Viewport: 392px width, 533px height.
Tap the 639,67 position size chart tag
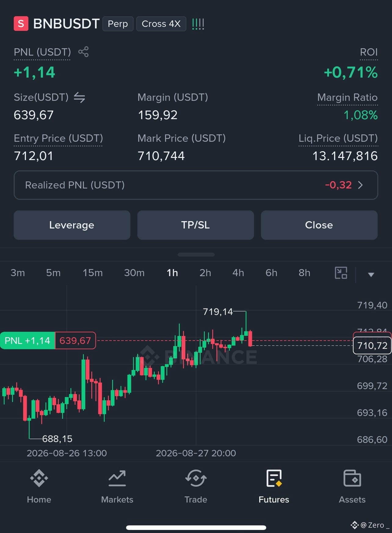pyautogui.click(x=75, y=341)
